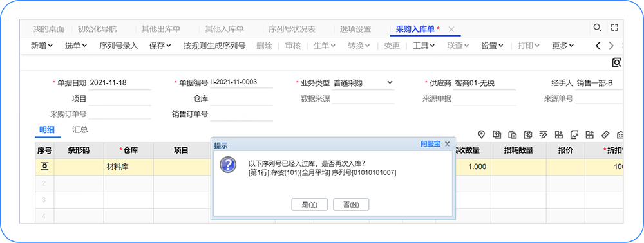Click the paste clipboard icon above the table
This screenshot has width=644, height=243.
[x=513, y=134]
